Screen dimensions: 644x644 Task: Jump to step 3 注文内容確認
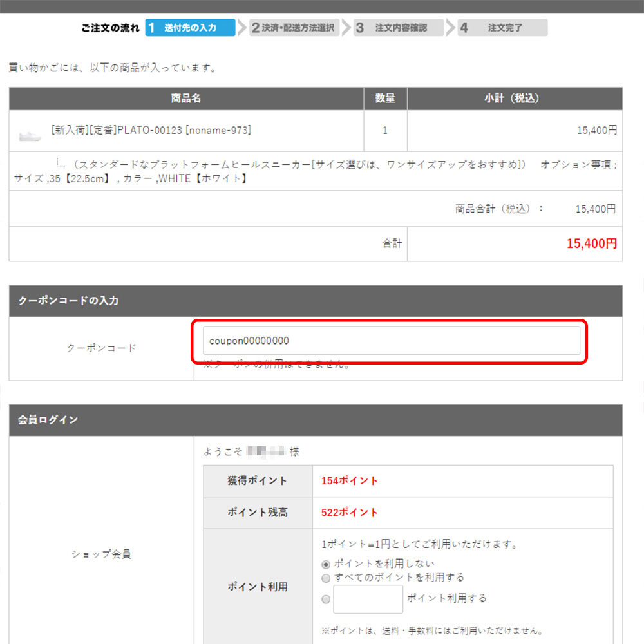[399, 28]
